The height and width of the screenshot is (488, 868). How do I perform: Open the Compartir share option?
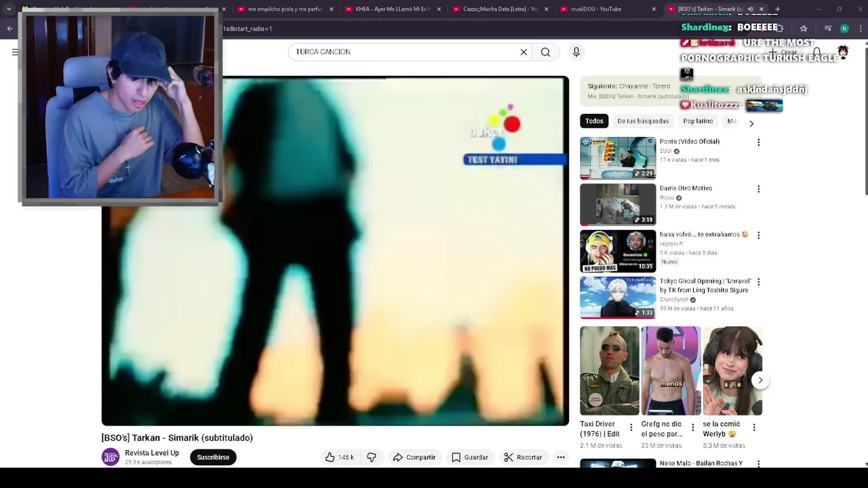coord(414,457)
